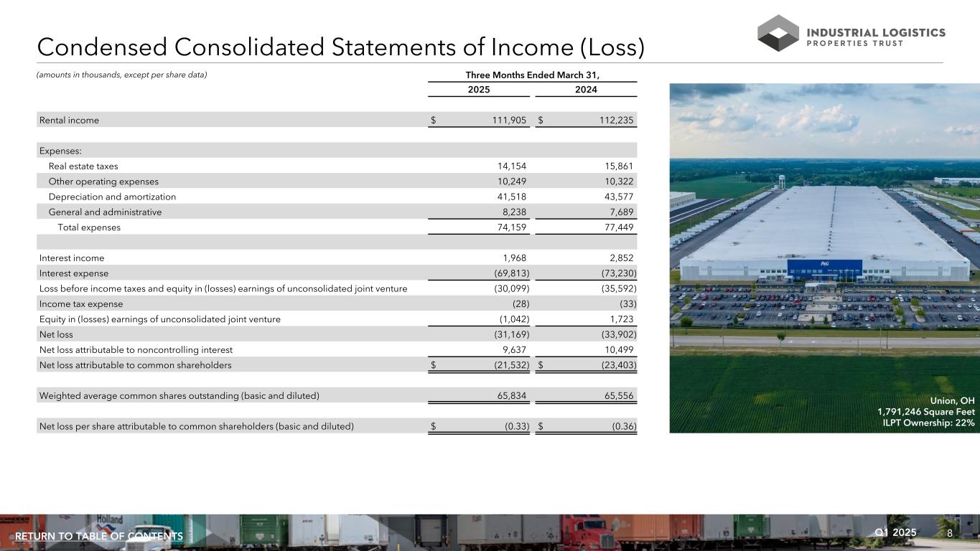Click the Interest expense row label

point(74,273)
